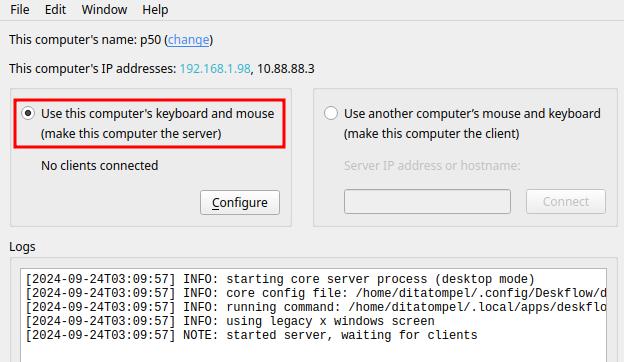
Task: Select the "core config file" log line
Action: click(316, 293)
